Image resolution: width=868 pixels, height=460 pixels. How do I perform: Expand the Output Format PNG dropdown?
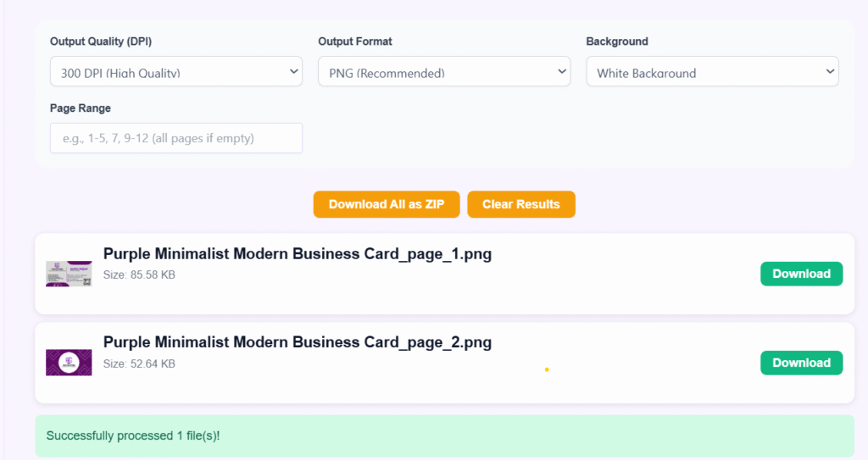point(443,72)
